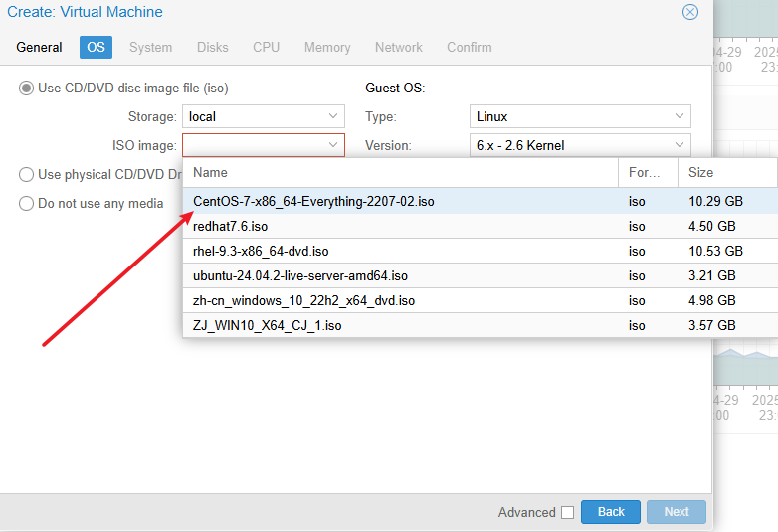
Task: Switch to the OS tab
Action: pyautogui.click(x=96, y=47)
